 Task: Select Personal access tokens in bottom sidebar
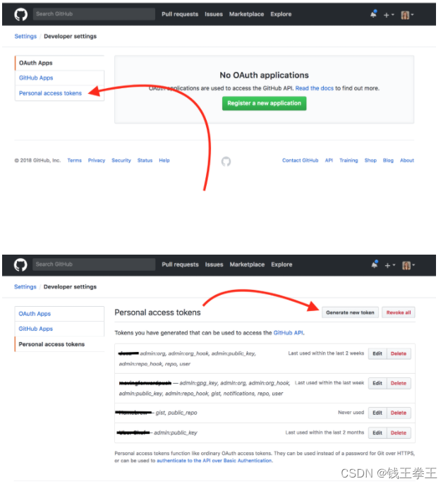[x=59, y=344]
